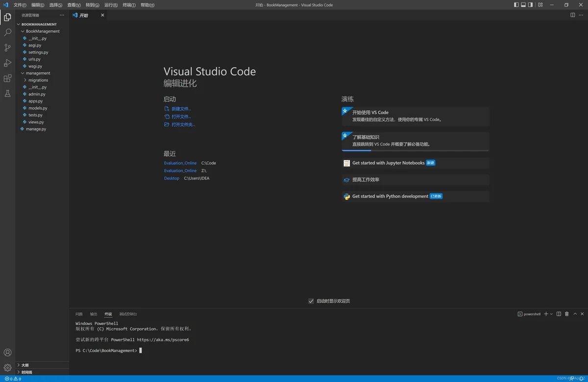This screenshot has width=588, height=382.
Task: Open the 查看(V) menu
Action: click(74, 5)
